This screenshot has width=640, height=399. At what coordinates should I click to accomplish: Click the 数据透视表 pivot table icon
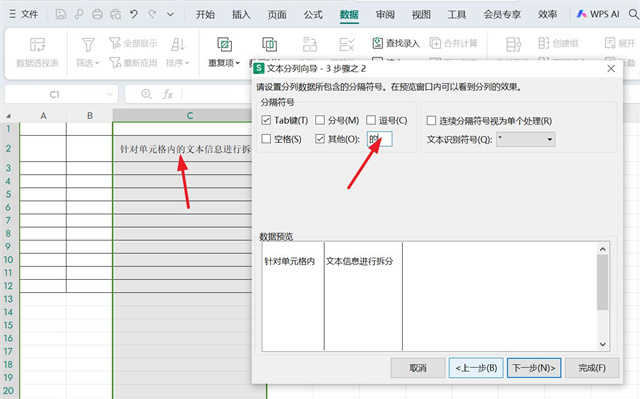coord(37,44)
